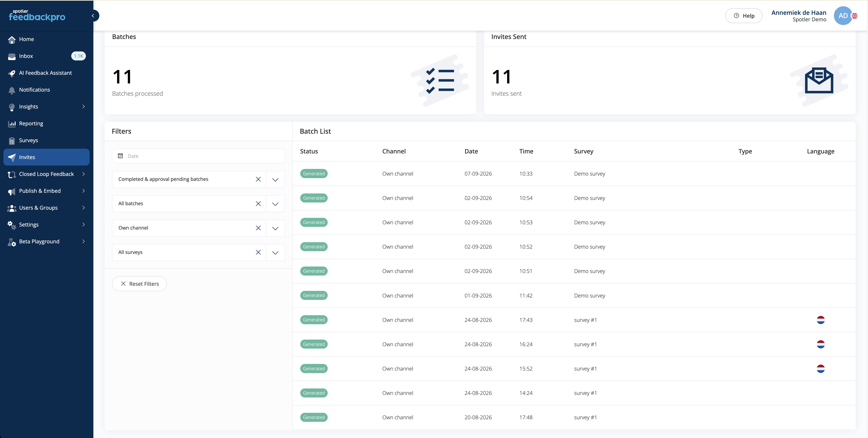Open the Reporting menu item
The image size is (868, 438).
(x=47, y=124)
